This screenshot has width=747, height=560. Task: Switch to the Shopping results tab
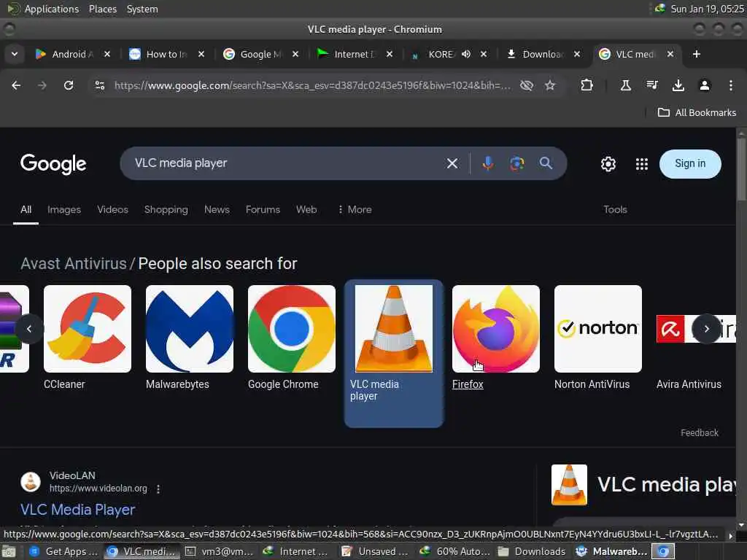[x=166, y=209]
